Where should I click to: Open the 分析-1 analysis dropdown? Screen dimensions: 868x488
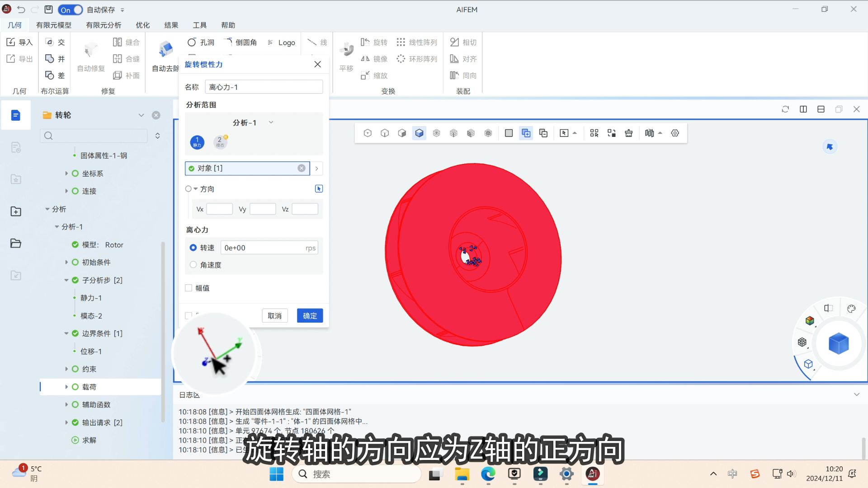click(253, 122)
